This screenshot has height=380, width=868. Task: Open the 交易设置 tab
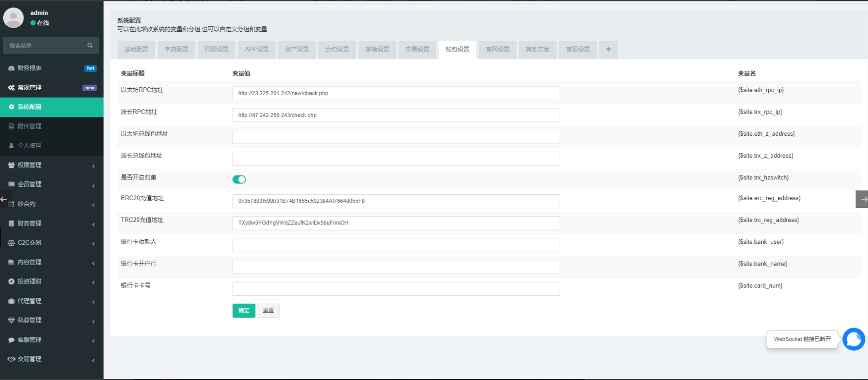pos(417,49)
